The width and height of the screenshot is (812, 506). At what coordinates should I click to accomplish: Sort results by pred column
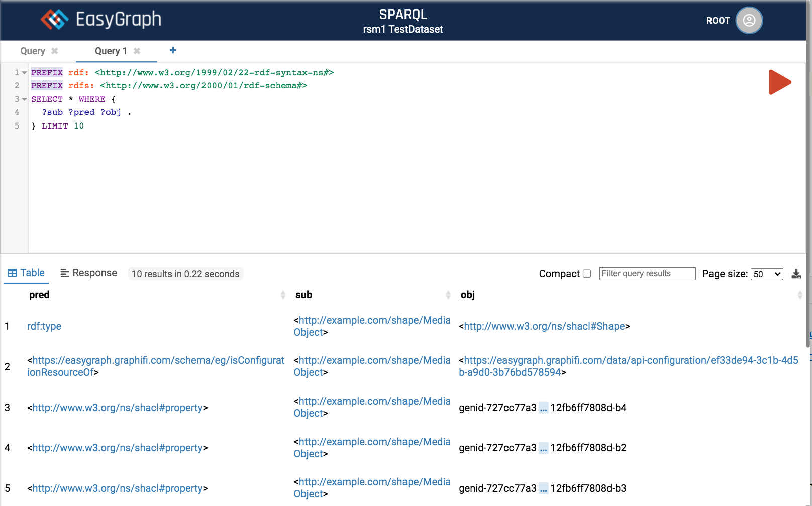[x=283, y=295]
